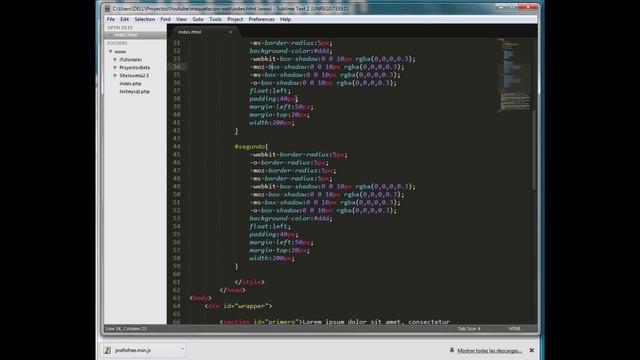Open the Find menu
Viewport: 640px width, 360px height.
165,19
